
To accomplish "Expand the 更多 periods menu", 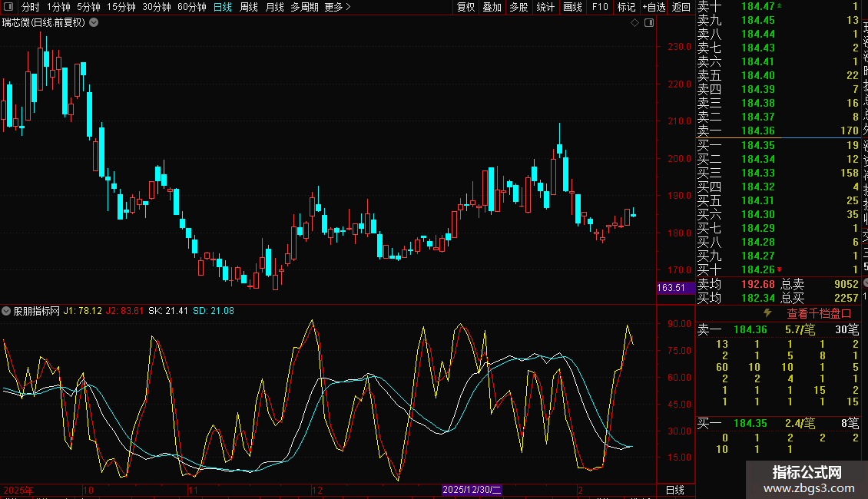I will tap(337, 7).
